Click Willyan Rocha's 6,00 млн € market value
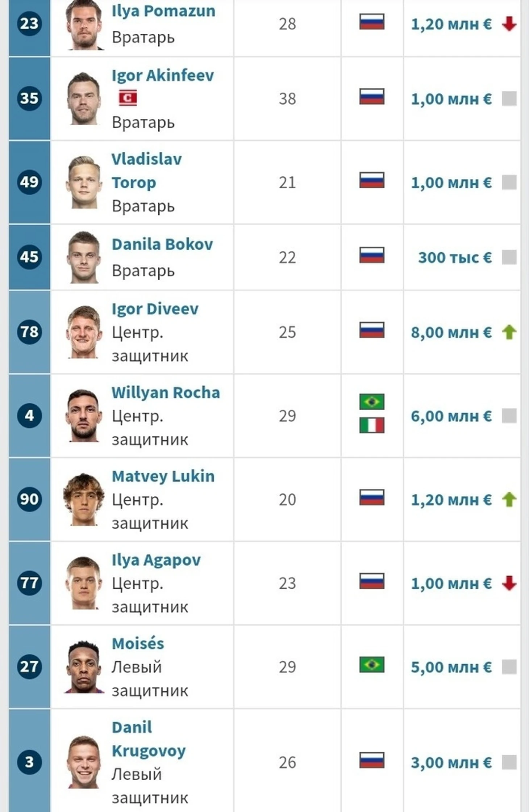This screenshot has width=529, height=812. pos(451,416)
